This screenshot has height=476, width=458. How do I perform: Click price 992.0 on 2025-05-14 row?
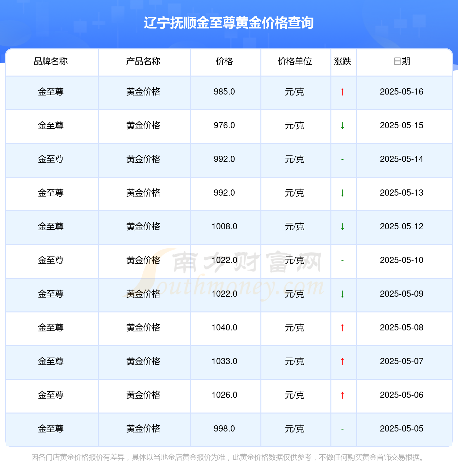(224, 159)
